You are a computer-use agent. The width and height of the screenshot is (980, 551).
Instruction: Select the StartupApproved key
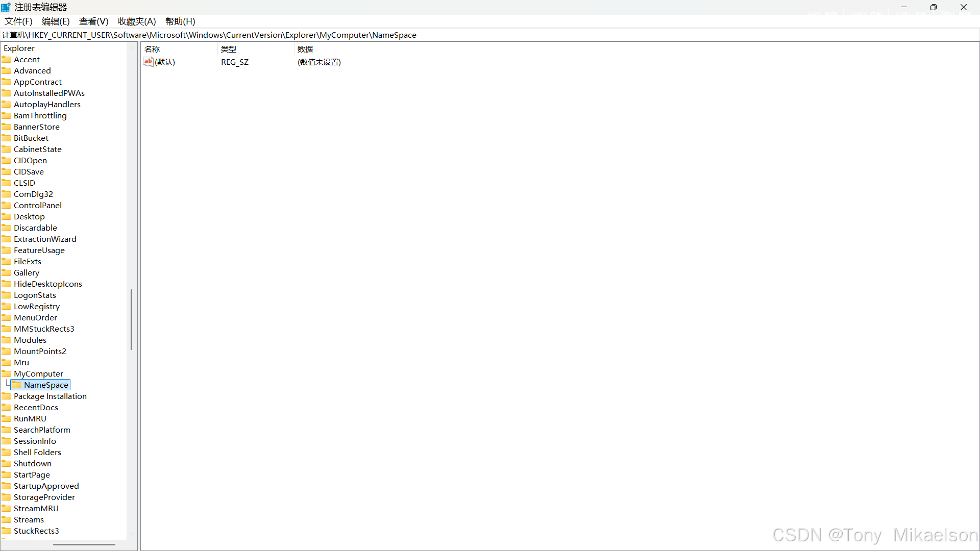point(46,486)
